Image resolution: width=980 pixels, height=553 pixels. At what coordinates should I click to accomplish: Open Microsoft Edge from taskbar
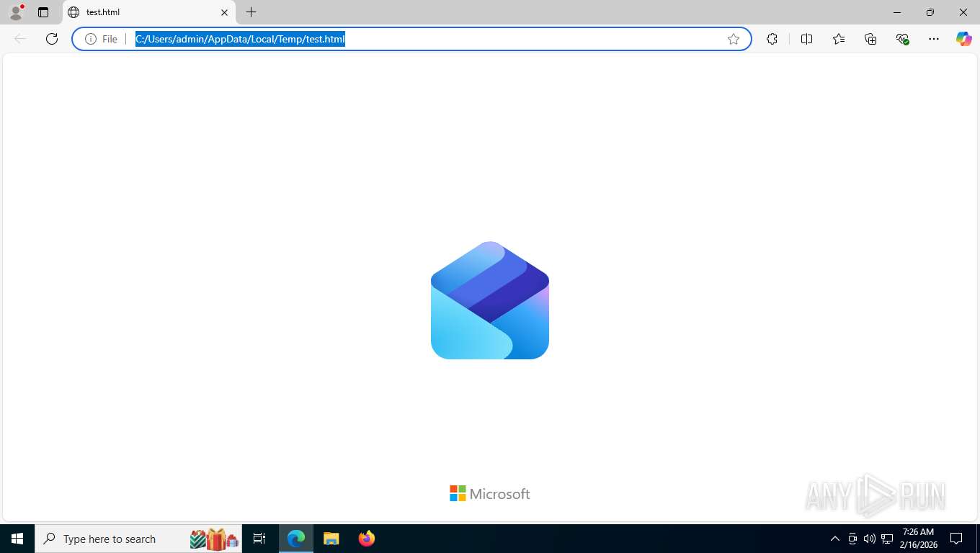(x=296, y=539)
